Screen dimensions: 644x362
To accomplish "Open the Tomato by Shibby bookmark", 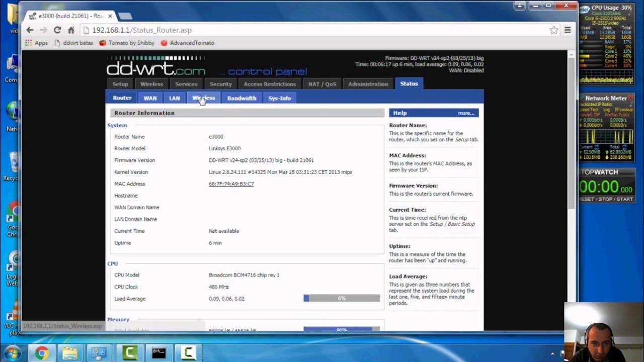I will click(x=127, y=43).
